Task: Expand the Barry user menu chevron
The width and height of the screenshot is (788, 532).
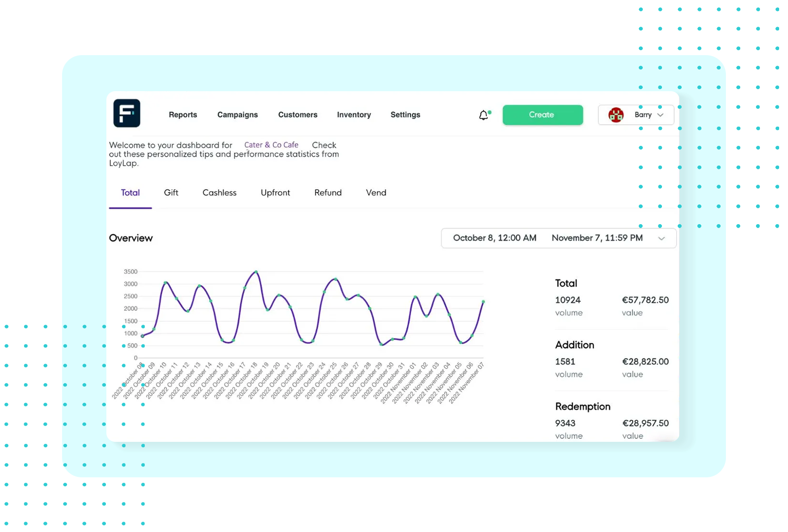Action: pyautogui.click(x=660, y=115)
